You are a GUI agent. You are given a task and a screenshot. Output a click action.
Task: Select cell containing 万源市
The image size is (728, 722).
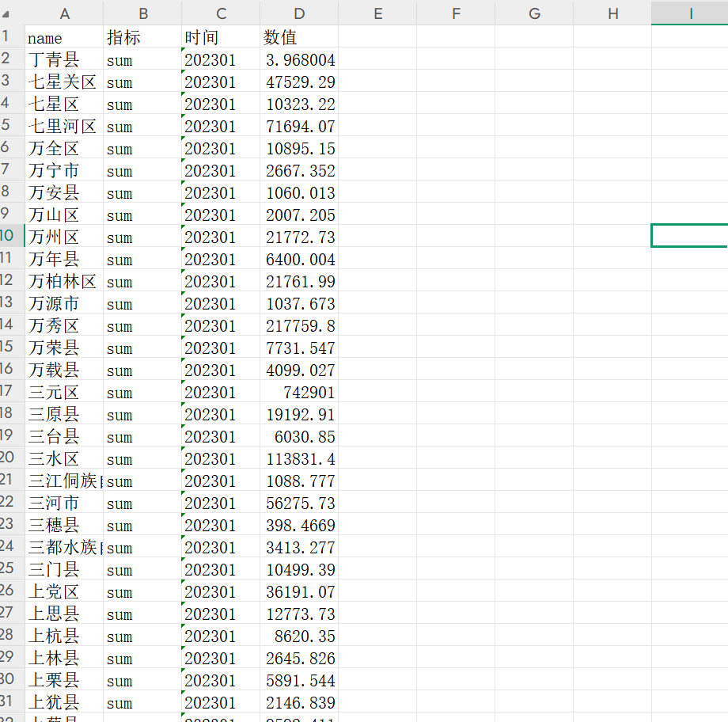[64, 302]
